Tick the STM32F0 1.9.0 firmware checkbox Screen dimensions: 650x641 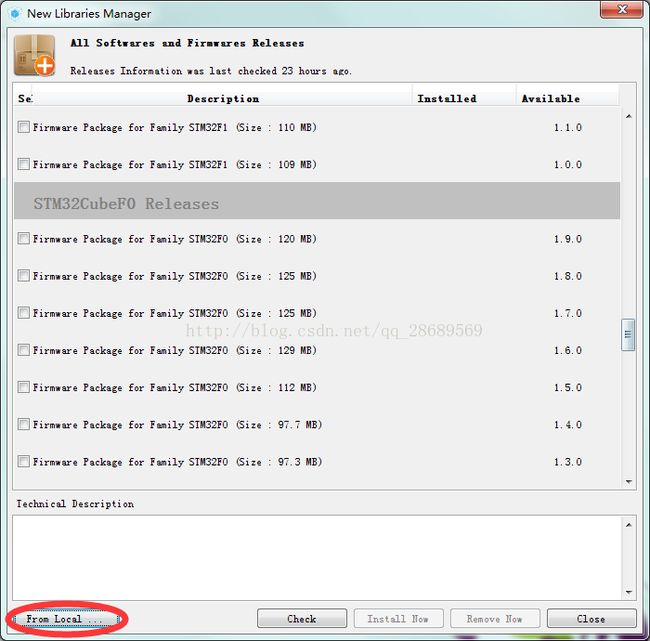[x=24, y=238]
